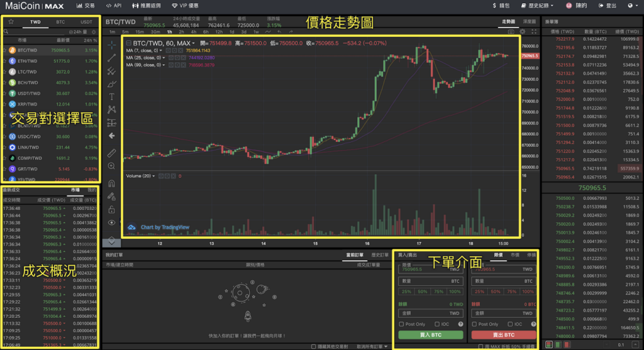Screen dimensions: 644x350
Task: Click the help icon in buy panel
Action: click(460, 324)
